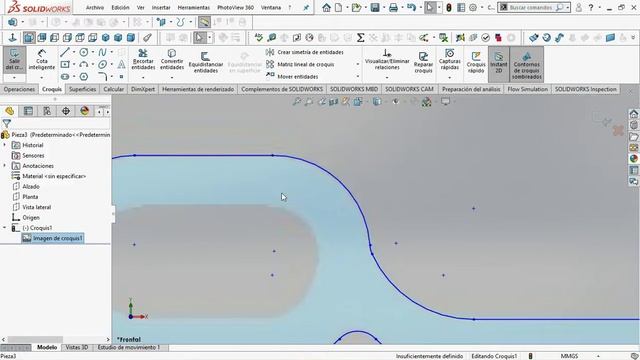The image size is (640, 360).
Task: Click Equidistanciar entidades tool
Action: pos(206,62)
